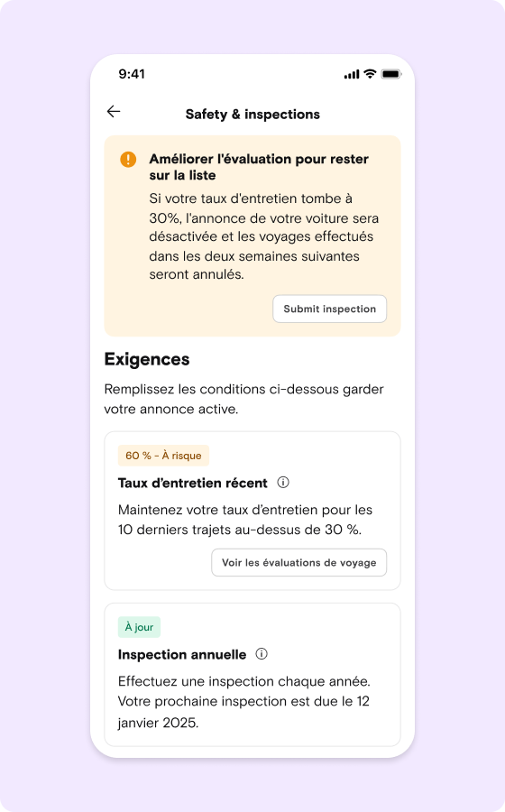
Task: Tap the Wi-Fi status icon
Action: coord(370,74)
